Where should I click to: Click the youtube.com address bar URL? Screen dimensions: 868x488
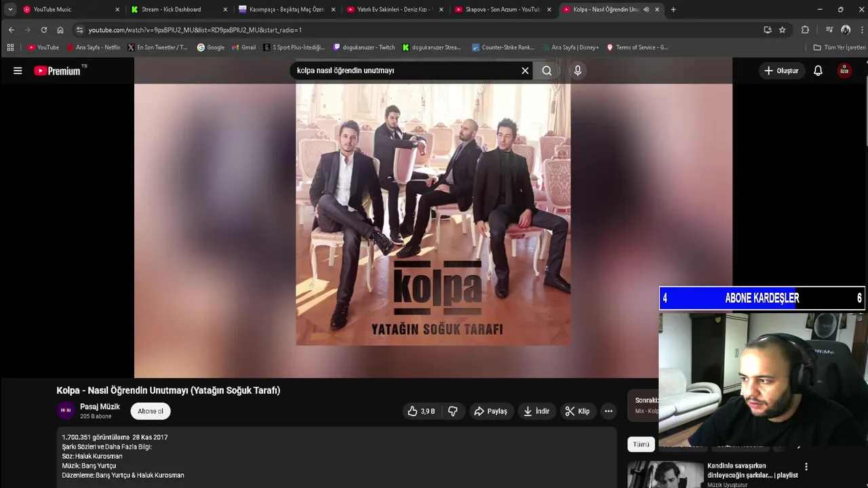195,30
